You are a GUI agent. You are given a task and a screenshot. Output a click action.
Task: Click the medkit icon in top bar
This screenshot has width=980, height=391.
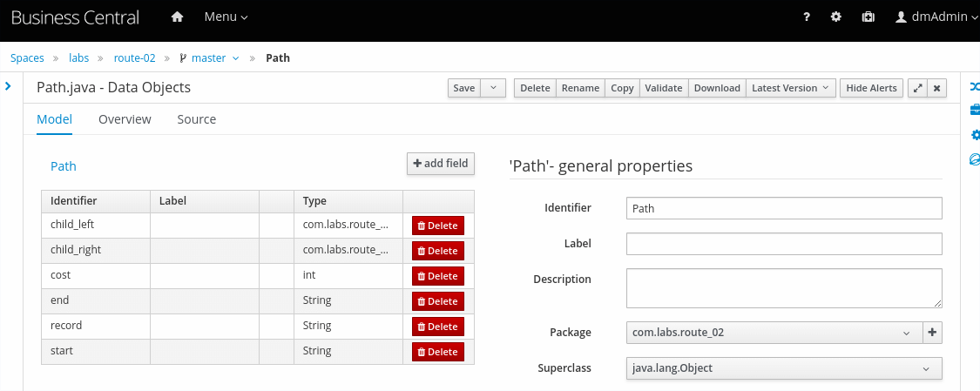(x=868, y=17)
